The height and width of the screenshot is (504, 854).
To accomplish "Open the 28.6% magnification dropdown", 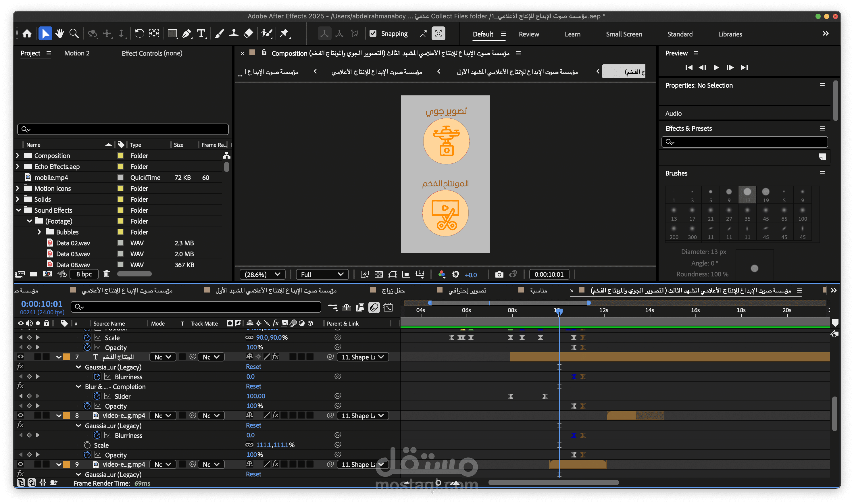I will [x=262, y=274].
